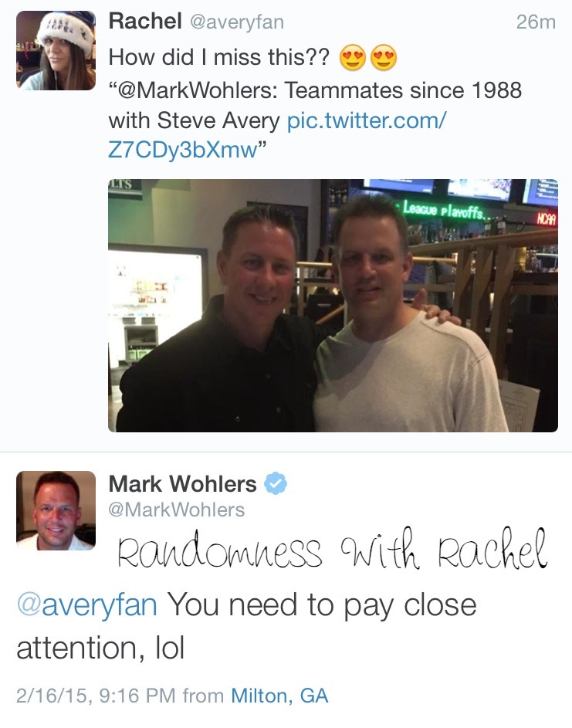Open the pic.twitter.com image link
The image size is (572, 728).
click(277, 135)
